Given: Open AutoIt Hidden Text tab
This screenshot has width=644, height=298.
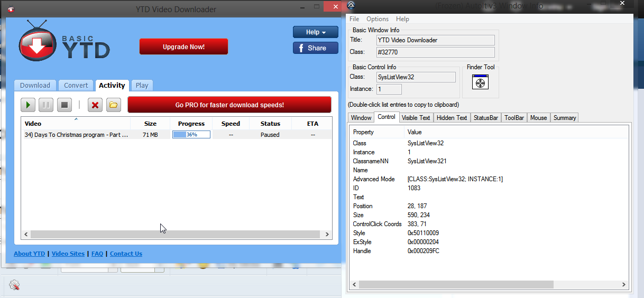Looking at the screenshot, I should 452,118.
